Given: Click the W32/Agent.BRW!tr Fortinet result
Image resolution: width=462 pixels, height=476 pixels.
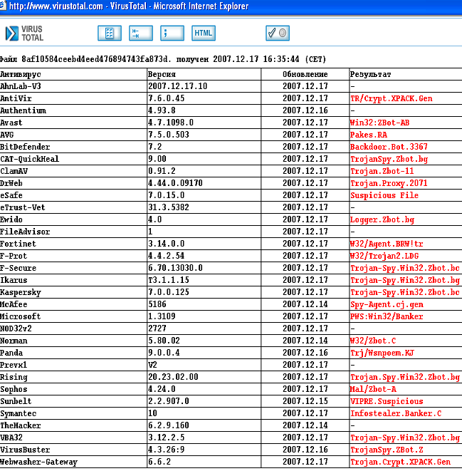Looking at the screenshot, I should point(387,244).
